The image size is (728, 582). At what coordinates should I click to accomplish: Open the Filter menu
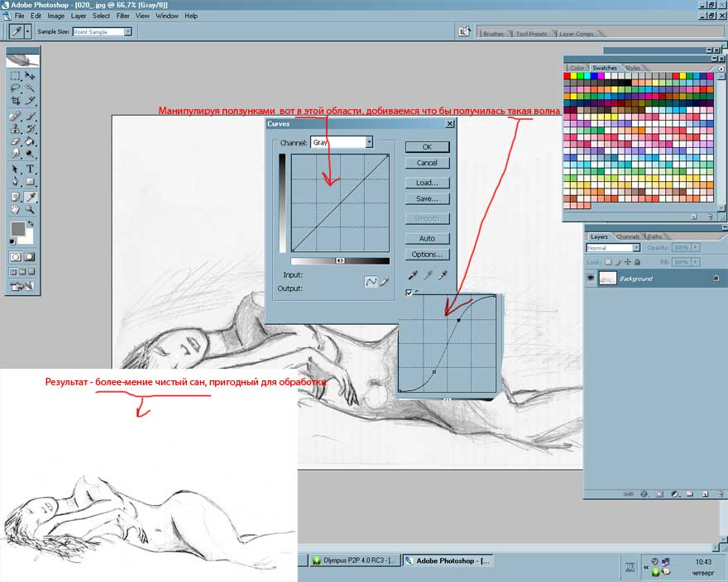pyautogui.click(x=122, y=16)
